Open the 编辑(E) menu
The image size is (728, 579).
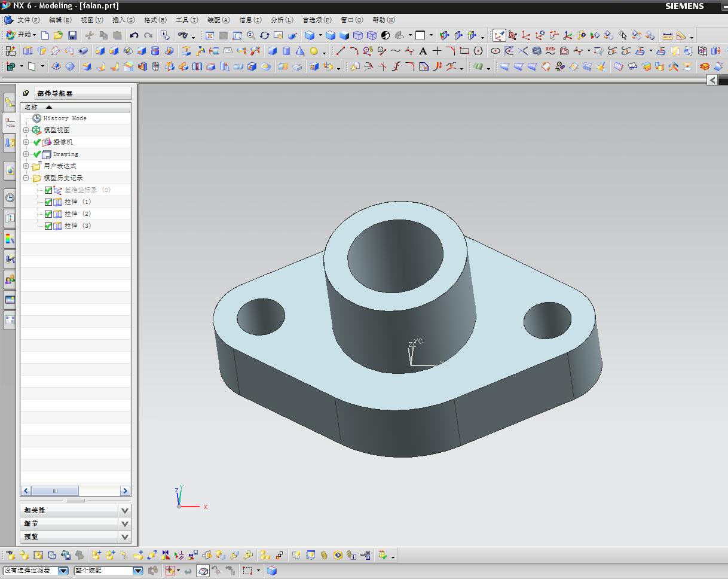pos(60,20)
